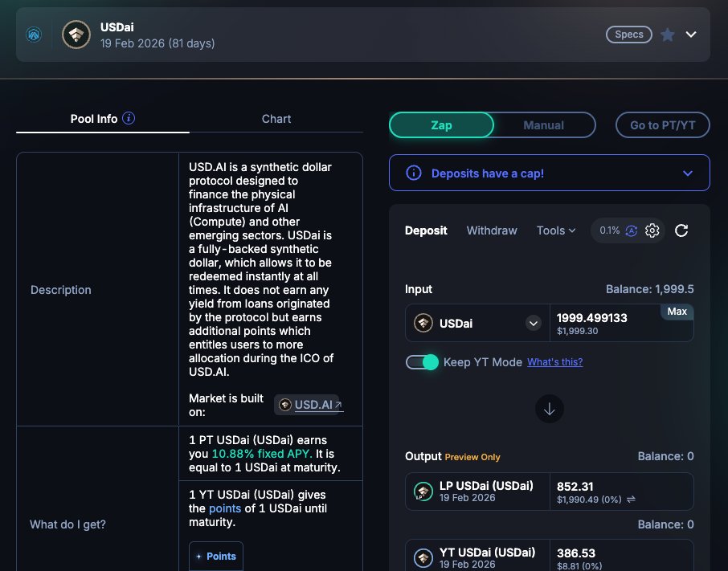
Task: Click the LP output amount 852.31
Action: (x=575, y=487)
